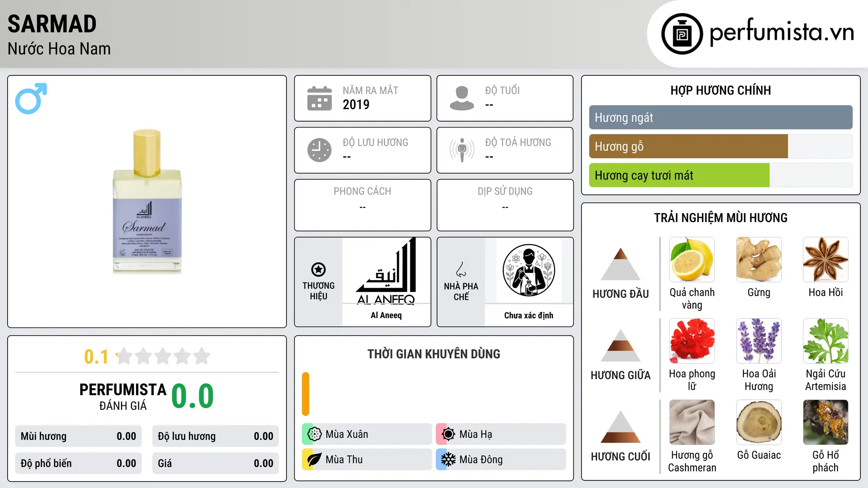The height and width of the screenshot is (488, 868).
Task: Click the green Hương cay tươi mát bar
Action: point(679,175)
